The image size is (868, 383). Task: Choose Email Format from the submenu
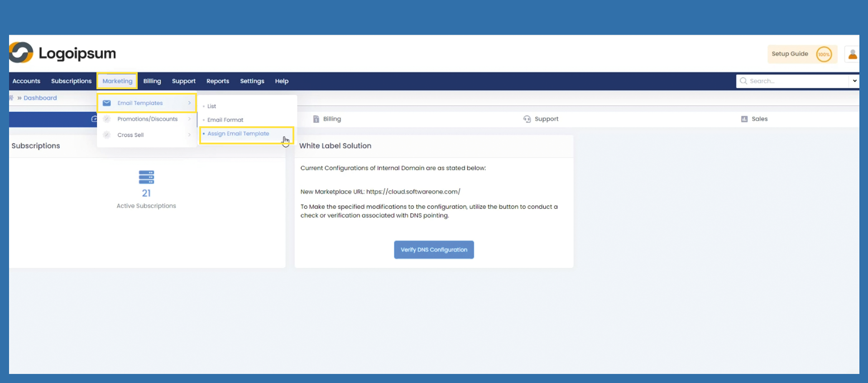point(225,120)
